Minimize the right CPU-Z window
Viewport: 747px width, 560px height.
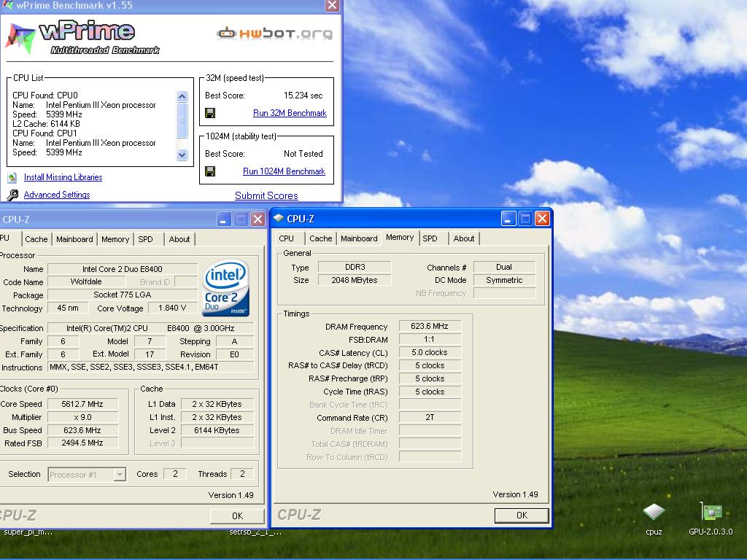508,219
